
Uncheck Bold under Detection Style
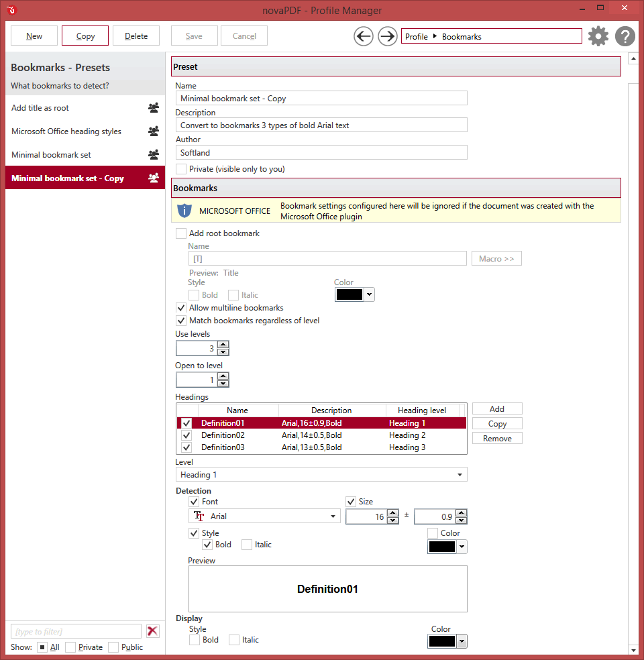click(207, 545)
